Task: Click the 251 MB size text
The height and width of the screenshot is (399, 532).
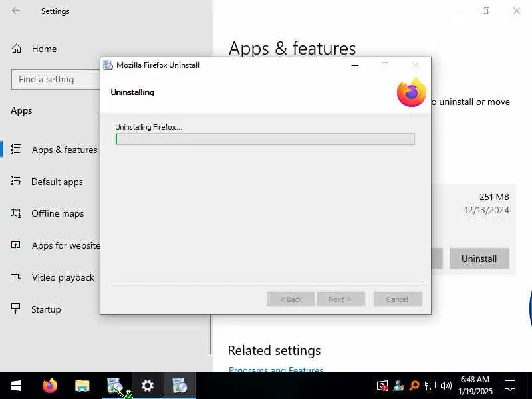Action: click(494, 197)
